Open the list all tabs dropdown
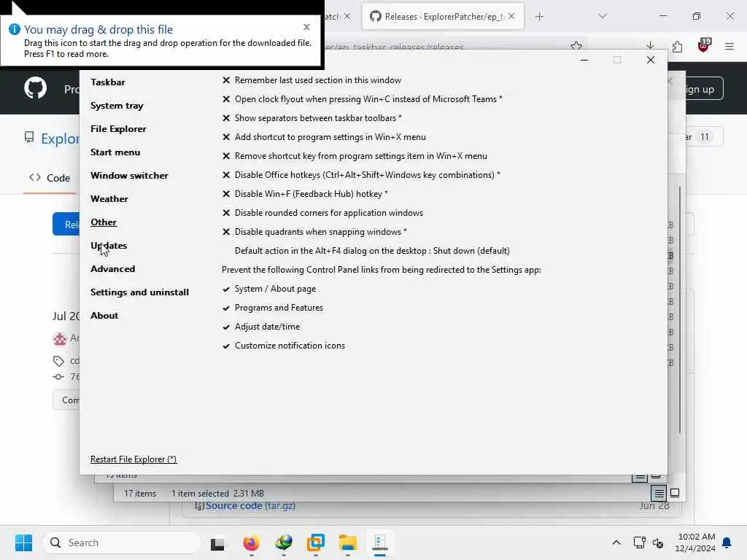 tap(603, 16)
